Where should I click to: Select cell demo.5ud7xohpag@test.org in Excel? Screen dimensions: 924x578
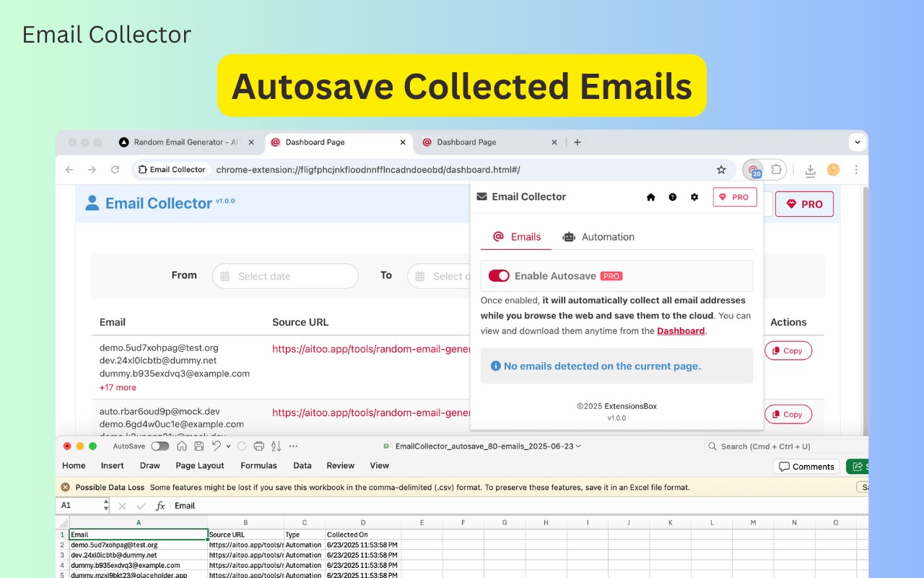(x=139, y=545)
